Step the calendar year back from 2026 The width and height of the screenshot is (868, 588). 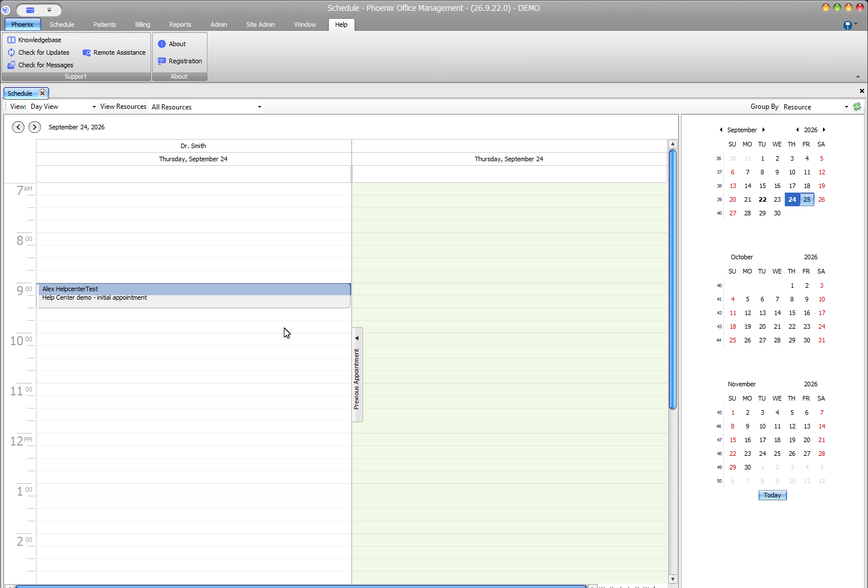click(x=797, y=130)
